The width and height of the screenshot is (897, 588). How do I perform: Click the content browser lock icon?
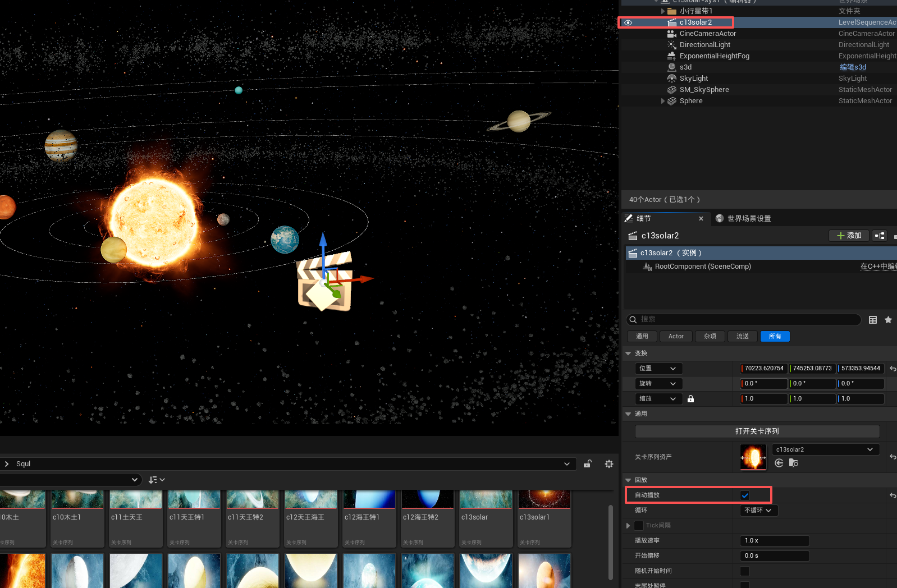(x=588, y=464)
